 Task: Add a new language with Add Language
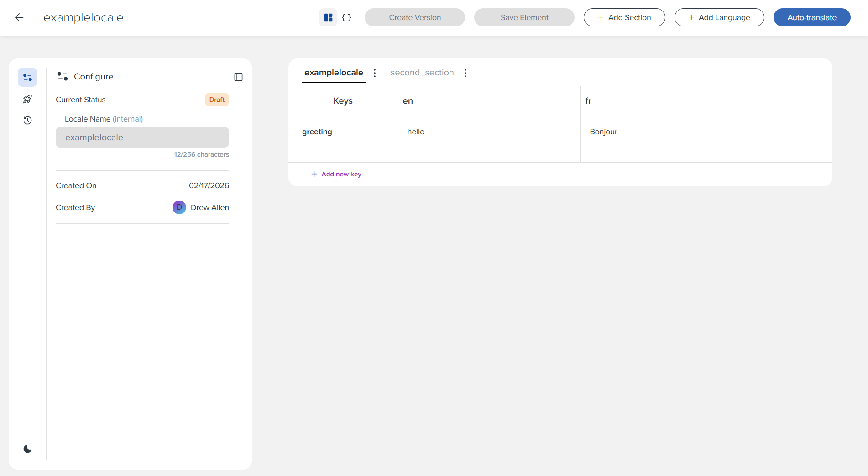click(x=719, y=17)
